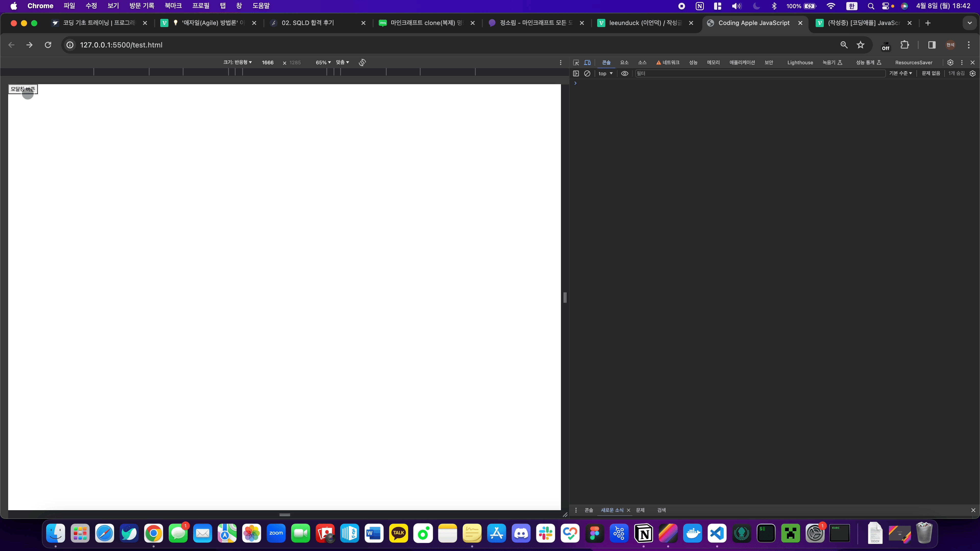Rotate the device viewport orientation icon
The height and width of the screenshot is (551, 980).
[362, 62]
